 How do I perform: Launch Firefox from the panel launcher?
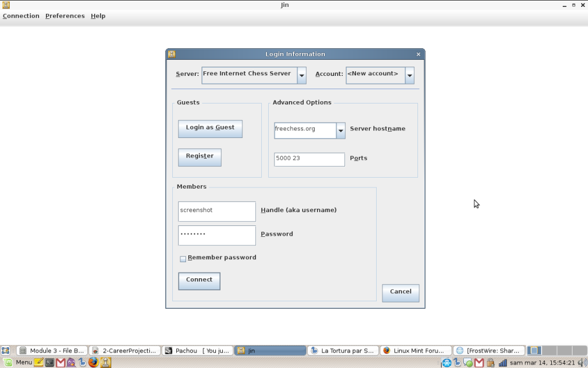[94, 362]
